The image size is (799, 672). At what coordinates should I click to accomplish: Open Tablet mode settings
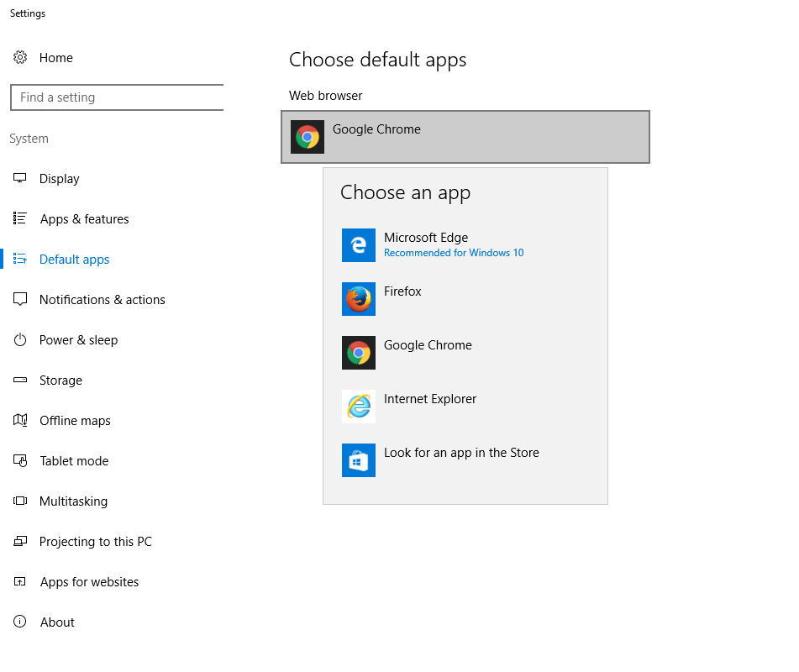(74, 461)
